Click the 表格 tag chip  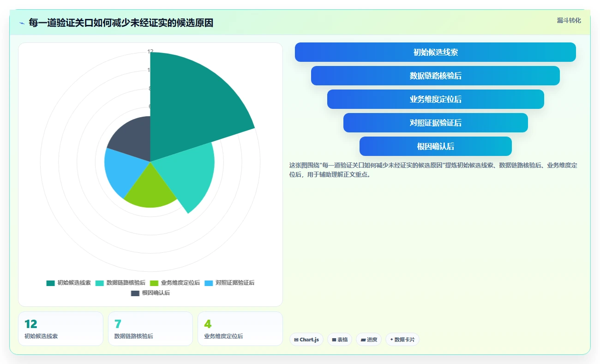pos(340,340)
